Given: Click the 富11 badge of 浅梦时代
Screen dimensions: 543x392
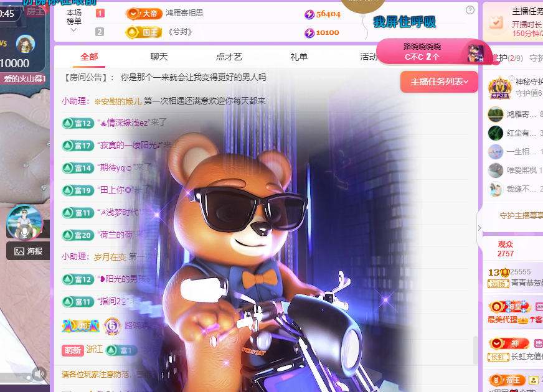Looking at the screenshot, I should [78, 213].
